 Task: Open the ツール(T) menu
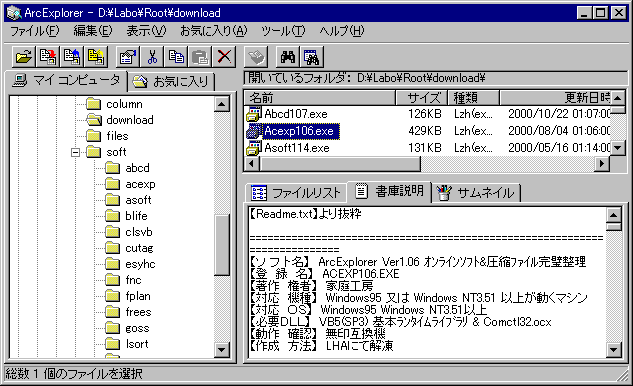pyautogui.click(x=283, y=31)
